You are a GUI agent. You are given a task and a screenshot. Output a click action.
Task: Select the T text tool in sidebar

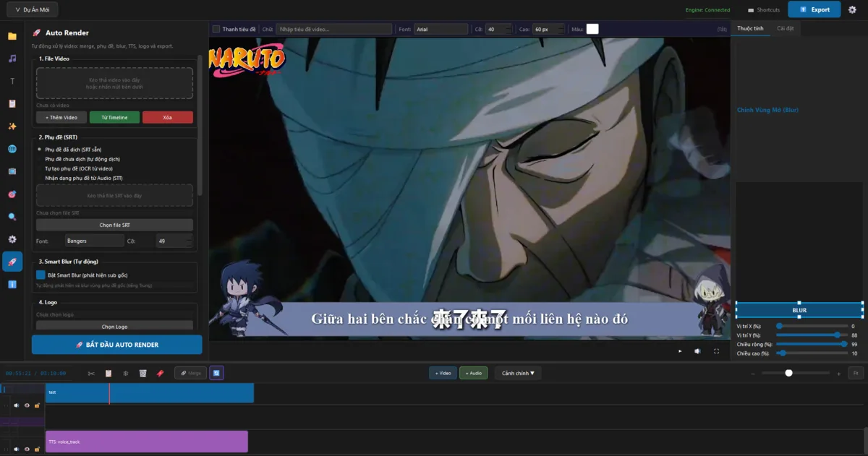click(x=12, y=81)
